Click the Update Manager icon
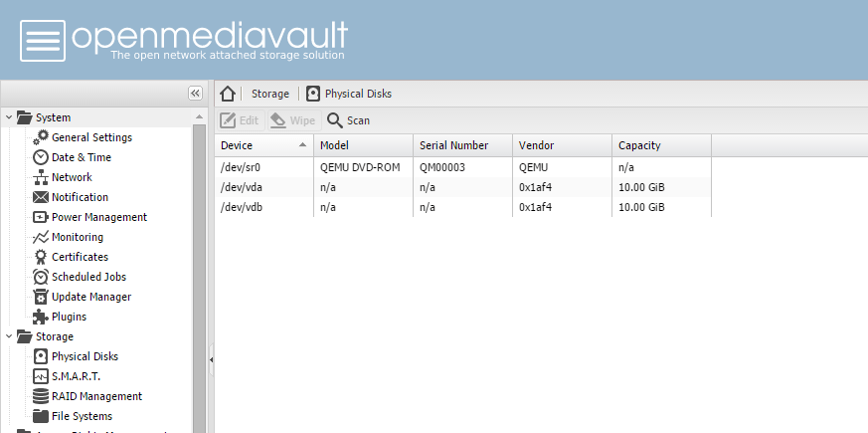This screenshot has width=868, height=433. pyautogui.click(x=41, y=297)
